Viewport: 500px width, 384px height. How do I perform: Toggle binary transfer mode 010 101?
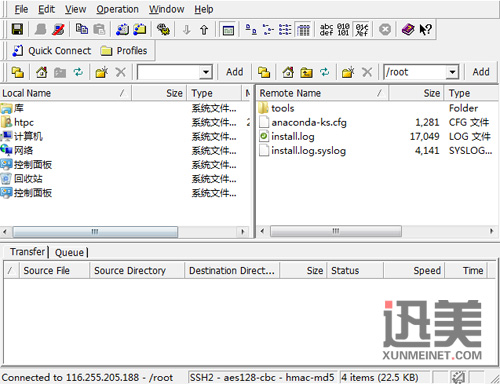pyautogui.click(x=343, y=29)
